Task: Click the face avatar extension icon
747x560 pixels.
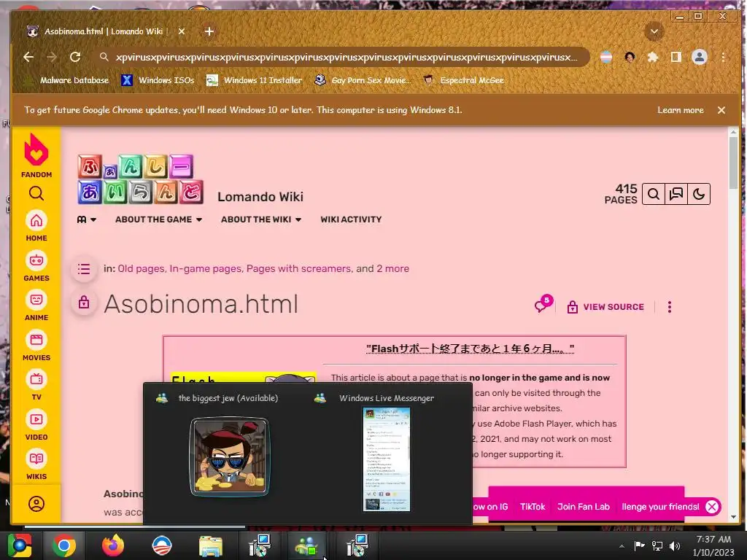Action: (630, 57)
